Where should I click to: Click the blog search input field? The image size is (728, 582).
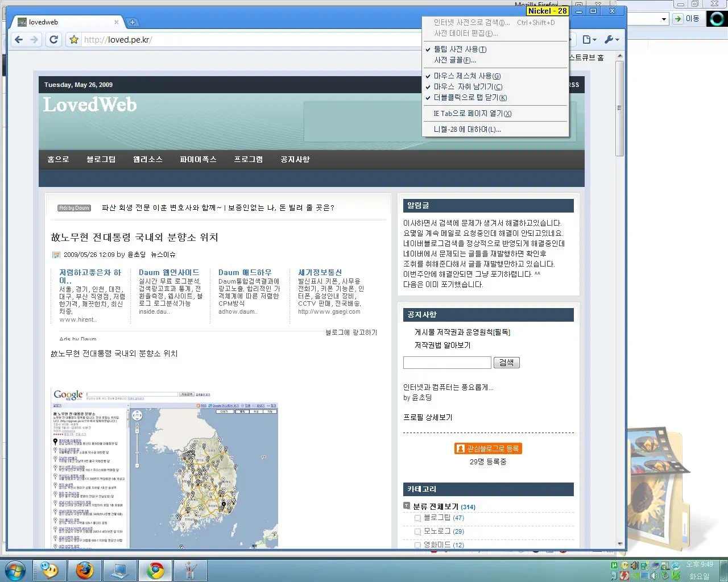coord(447,363)
